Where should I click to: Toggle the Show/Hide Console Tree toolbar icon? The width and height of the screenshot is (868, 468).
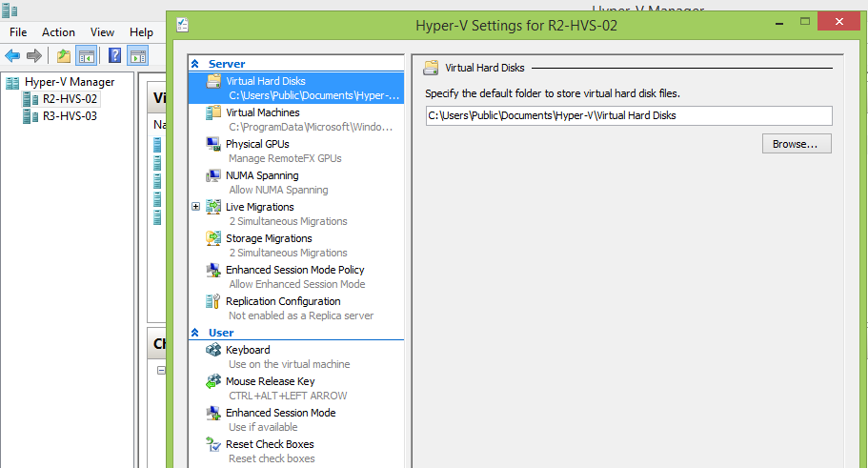pyautogui.click(x=87, y=55)
